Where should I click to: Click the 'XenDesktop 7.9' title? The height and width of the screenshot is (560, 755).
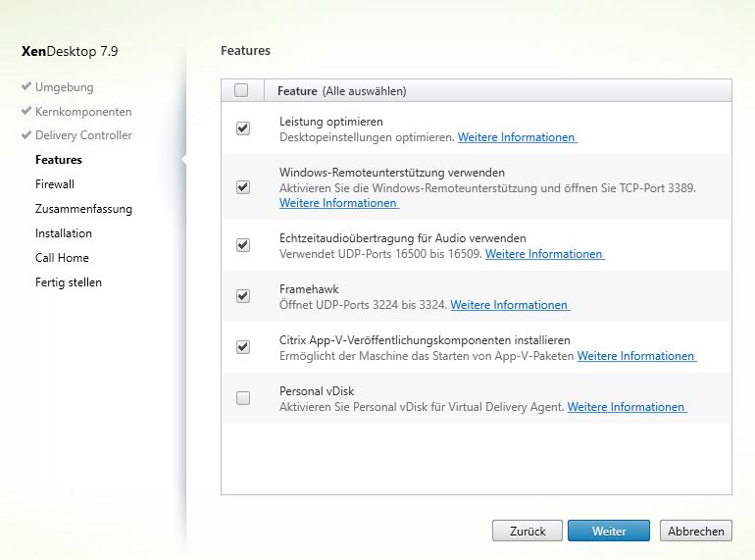point(70,51)
